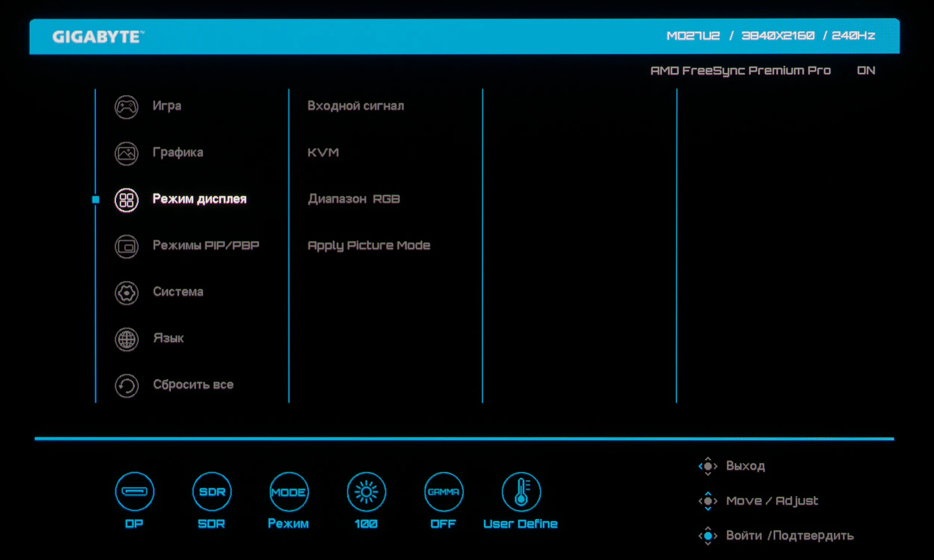
Task: Click the picture icon for Графика
Action: (127, 153)
